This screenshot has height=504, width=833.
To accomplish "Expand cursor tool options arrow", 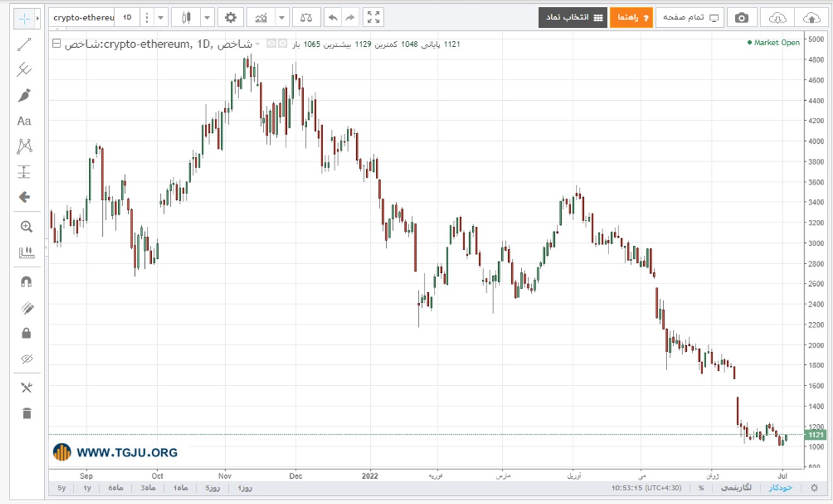I will (38, 18).
